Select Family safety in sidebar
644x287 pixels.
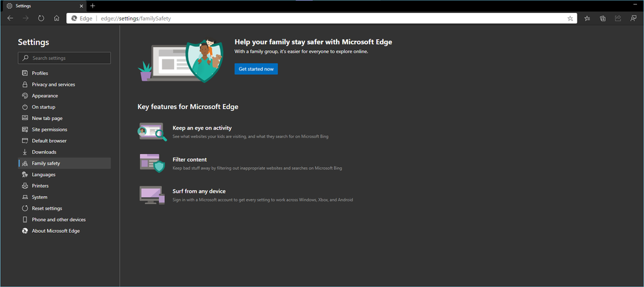pos(64,163)
